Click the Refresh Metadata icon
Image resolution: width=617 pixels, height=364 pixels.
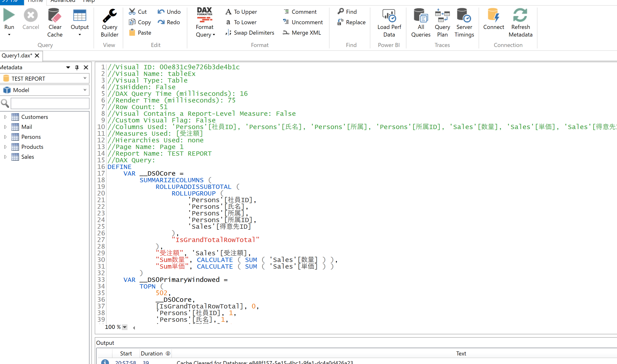[x=520, y=15]
